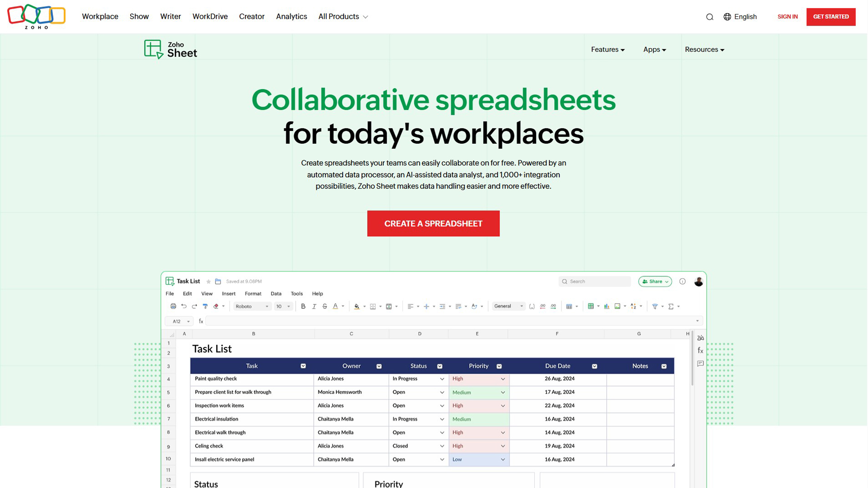Image resolution: width=868 pixels, height=488 pixels.
Task: Toggle strikethrough formatting
Action: click(x=325, y=306)
